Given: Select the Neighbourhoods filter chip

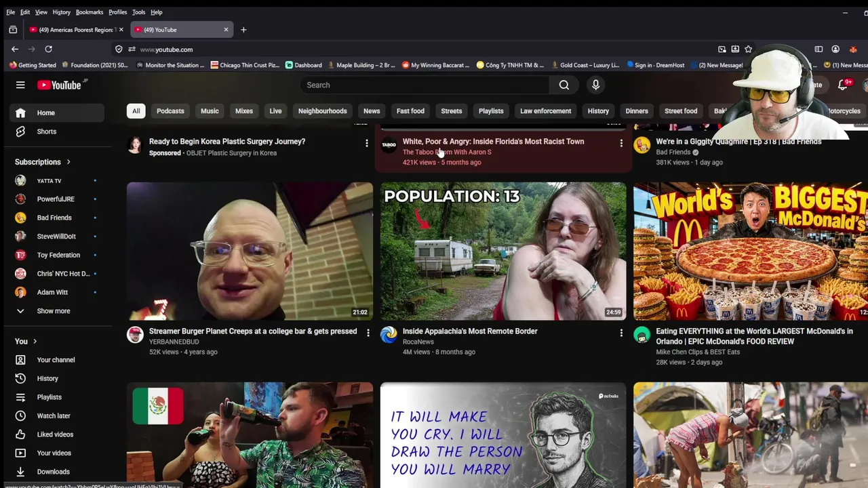Looking at the screenshot, I should point(323,111).
